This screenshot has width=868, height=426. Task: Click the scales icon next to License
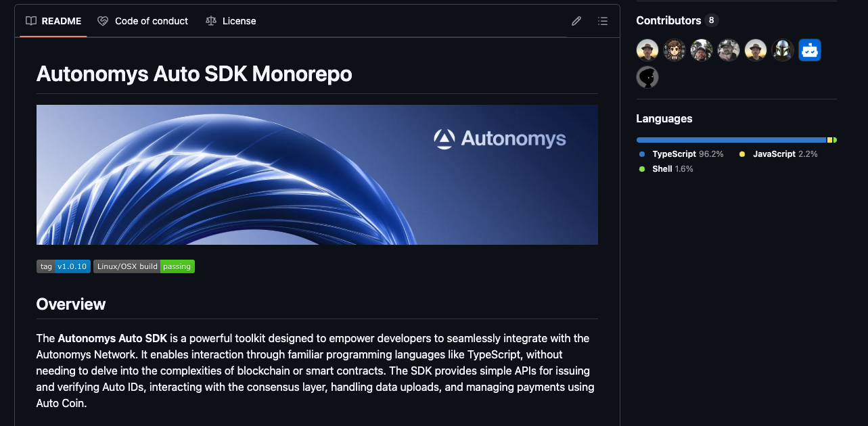(x=210, y=21)
